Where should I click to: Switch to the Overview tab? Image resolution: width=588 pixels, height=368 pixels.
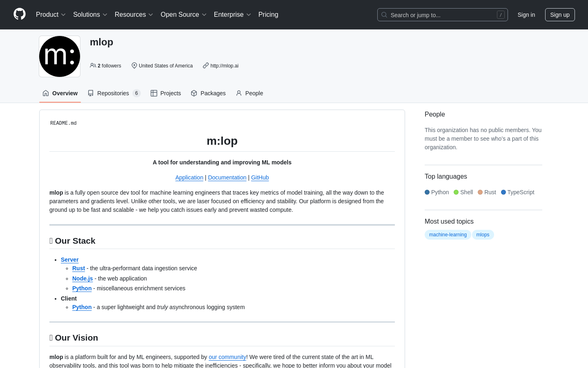tap(60, 93)
